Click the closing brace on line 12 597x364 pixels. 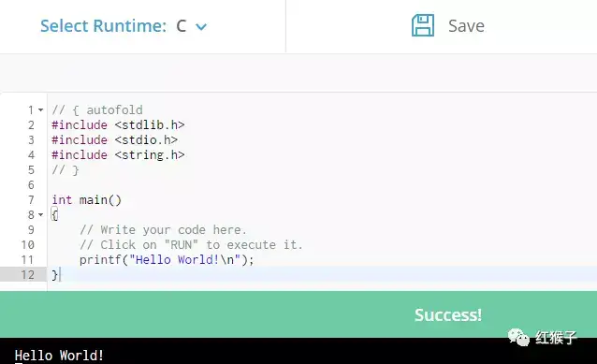54,275
